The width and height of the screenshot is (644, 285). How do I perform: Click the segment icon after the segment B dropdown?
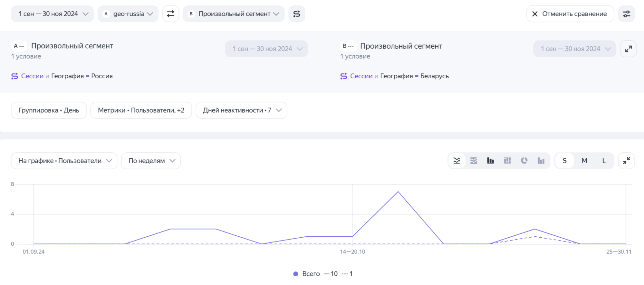(x=297, y=14)
